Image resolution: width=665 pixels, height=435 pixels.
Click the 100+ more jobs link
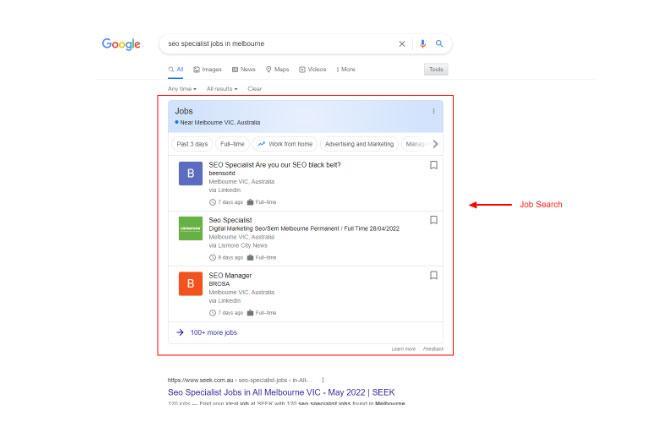pos(214,332)
